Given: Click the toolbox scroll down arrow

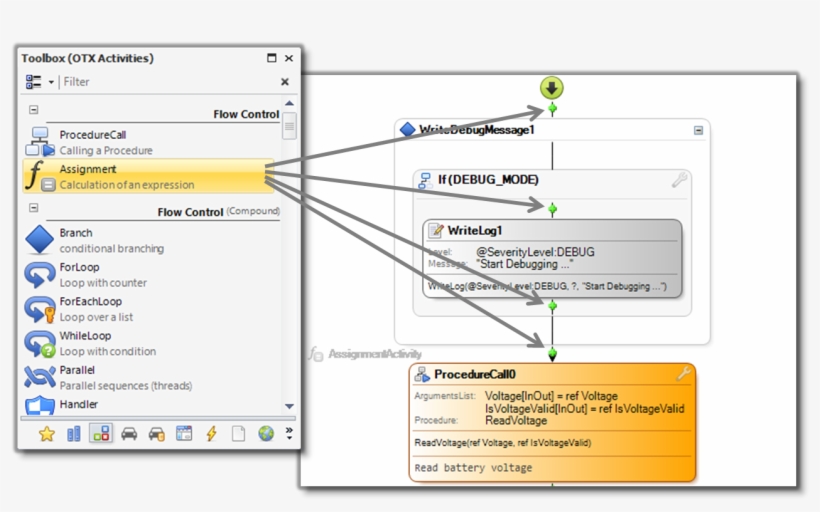Looking at the screenshot, I should tap(289, 406).
